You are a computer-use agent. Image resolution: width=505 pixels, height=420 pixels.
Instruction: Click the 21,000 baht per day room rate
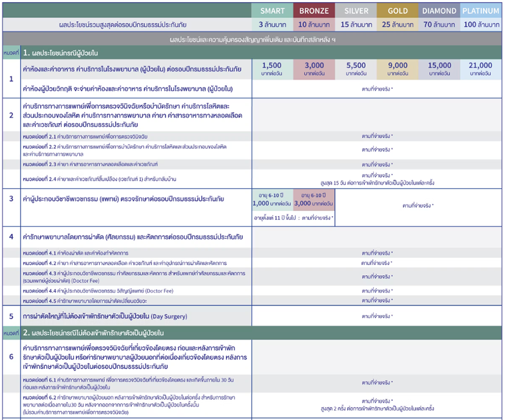pyautogui.click(x=481, y=69)
